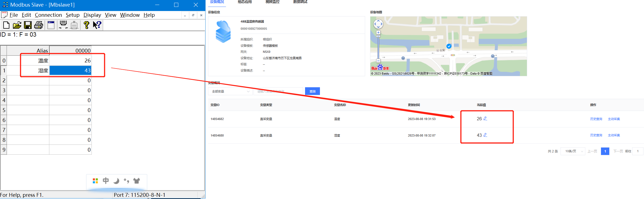Expand the 全部变量 dropdown

230,91
